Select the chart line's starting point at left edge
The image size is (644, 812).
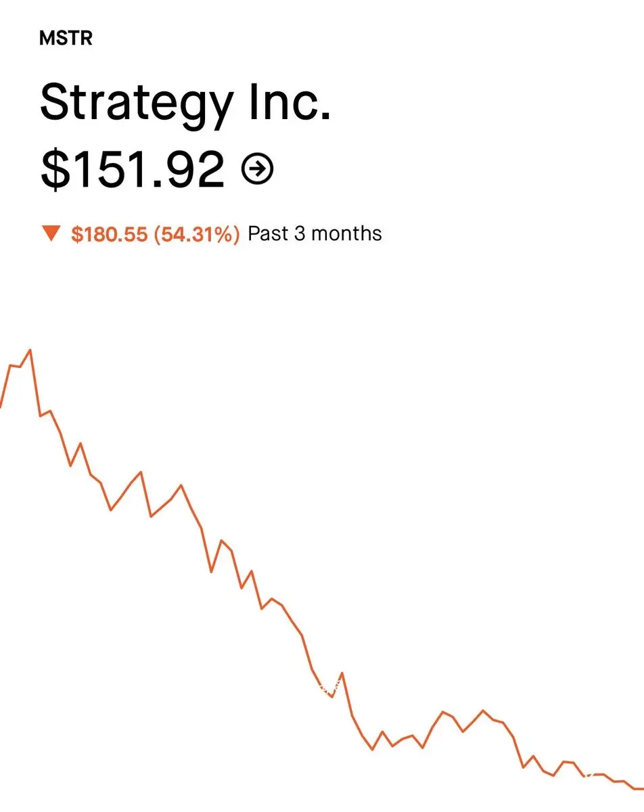point(2,406)
